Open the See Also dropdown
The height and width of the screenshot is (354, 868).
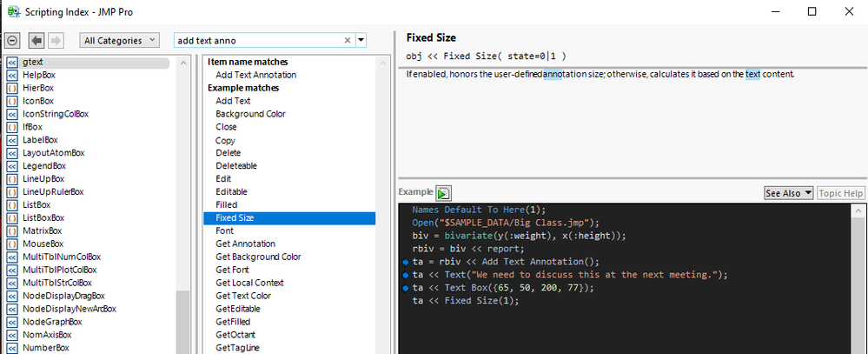pos(788,193)
